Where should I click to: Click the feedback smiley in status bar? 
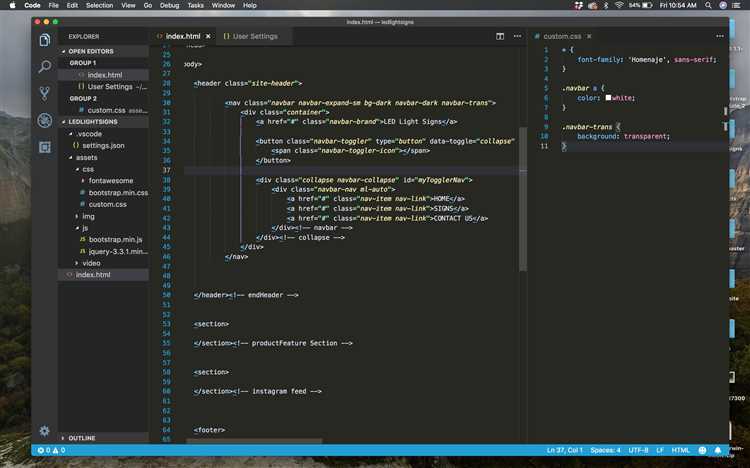coord(704,450)
